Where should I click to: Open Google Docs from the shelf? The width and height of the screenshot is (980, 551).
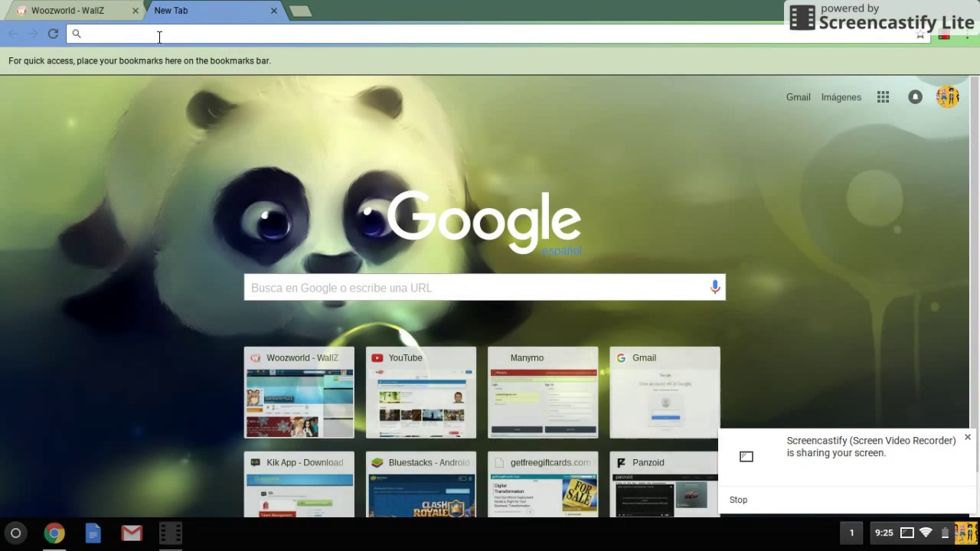pos(93,533)
